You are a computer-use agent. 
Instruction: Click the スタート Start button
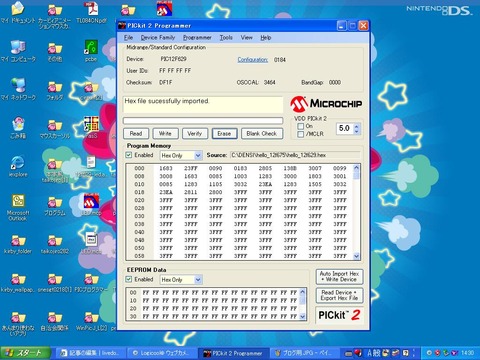(x=26, y=353)
